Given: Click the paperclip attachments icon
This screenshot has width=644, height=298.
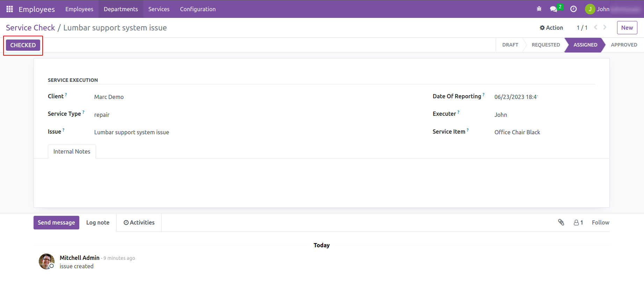Looking at the screenshot, I should [x=561, y=222].
